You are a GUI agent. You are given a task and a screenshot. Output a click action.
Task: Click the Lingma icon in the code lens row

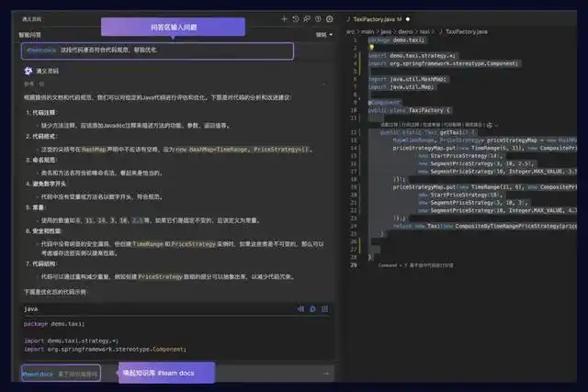(x=490, y=125)
